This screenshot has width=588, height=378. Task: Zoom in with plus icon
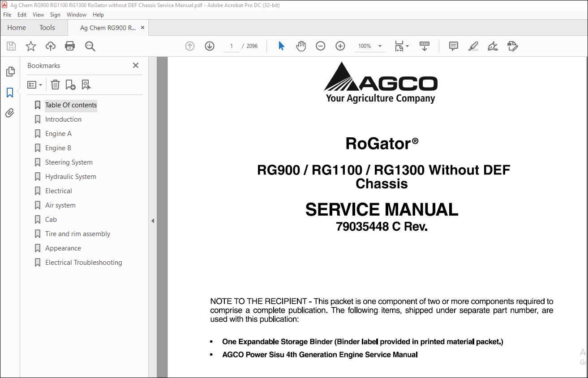[x=340, y=46]
